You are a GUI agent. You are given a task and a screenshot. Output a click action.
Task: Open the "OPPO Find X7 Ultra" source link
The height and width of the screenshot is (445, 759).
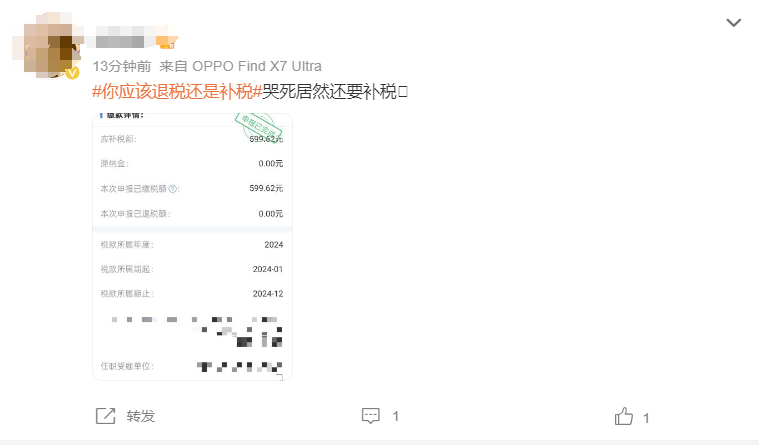click(x=257, y=66)
